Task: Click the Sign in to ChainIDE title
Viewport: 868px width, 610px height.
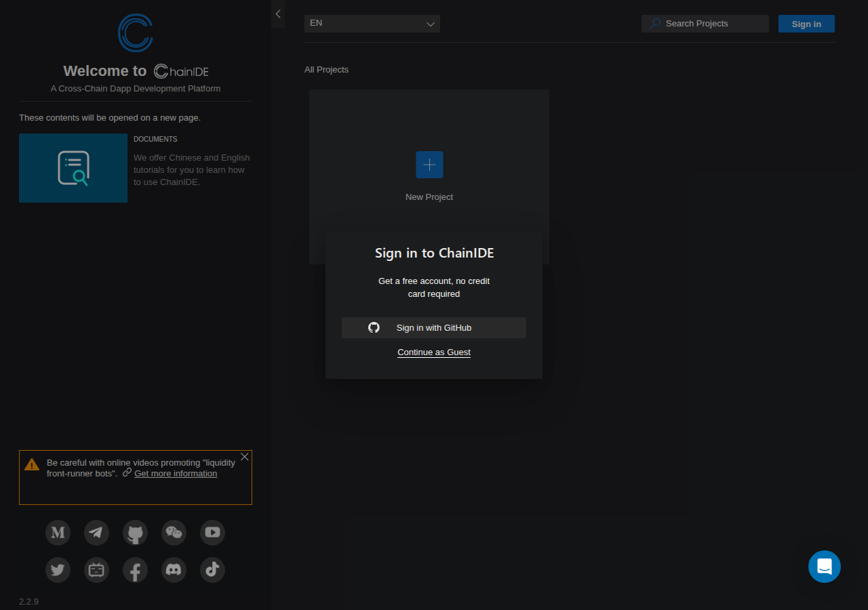Action: (434, 253)
